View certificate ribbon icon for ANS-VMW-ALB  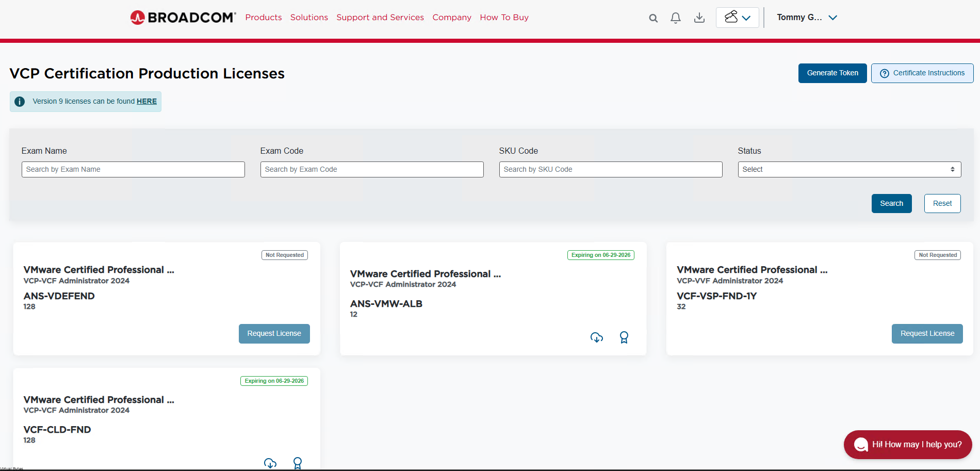[x=624, y=337]
